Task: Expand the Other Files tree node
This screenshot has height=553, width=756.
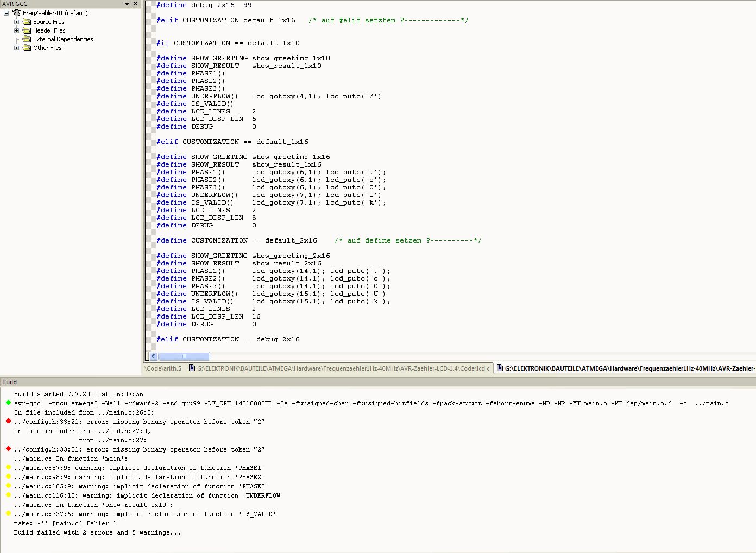Action: (x=16, y=48)
